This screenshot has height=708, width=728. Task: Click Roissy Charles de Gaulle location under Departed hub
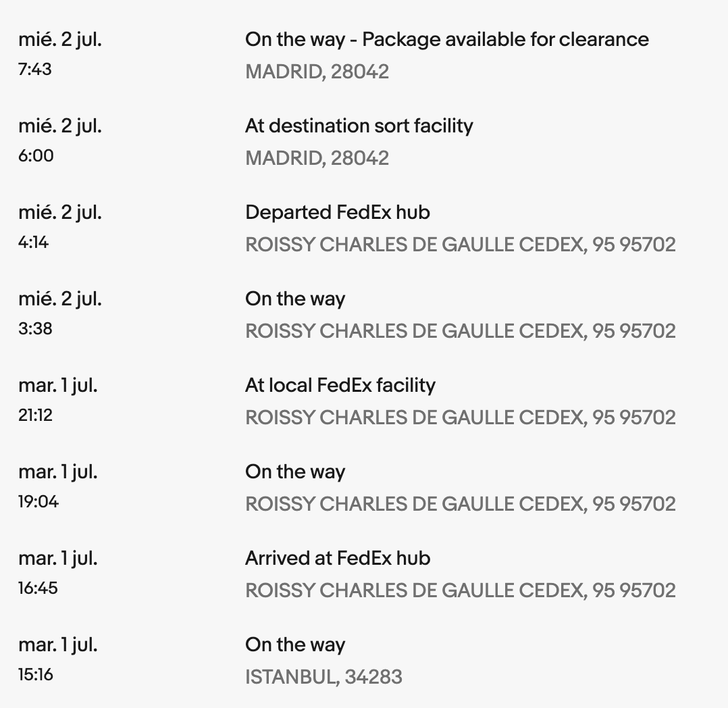tap(460, 245)
